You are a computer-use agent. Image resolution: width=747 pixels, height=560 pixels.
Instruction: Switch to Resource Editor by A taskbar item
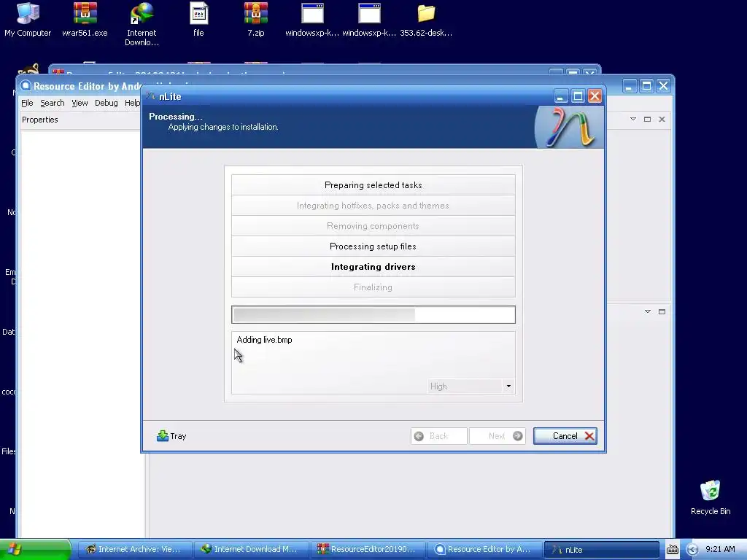tap(484, 550)
